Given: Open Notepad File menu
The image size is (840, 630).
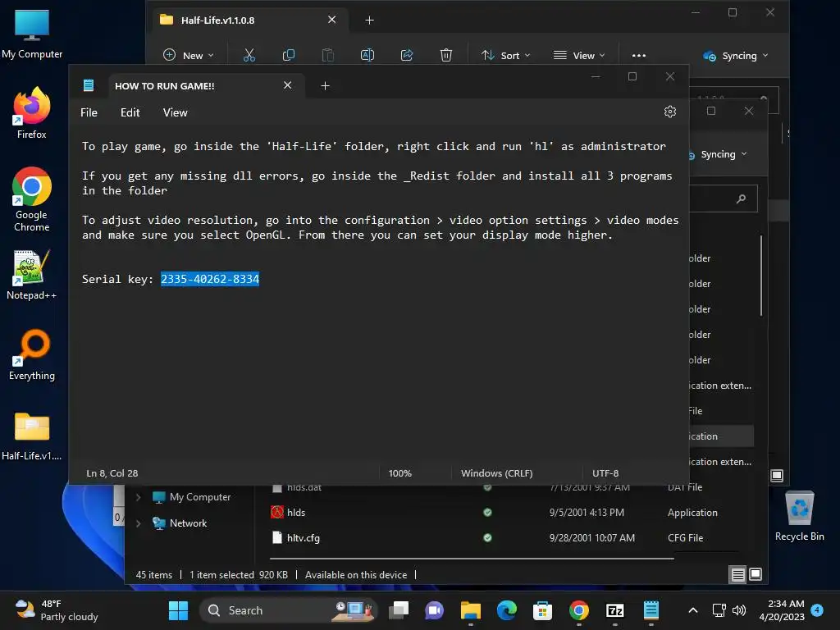Looking at the screenshot, I should pyautogui.click(x=89, y=112).
